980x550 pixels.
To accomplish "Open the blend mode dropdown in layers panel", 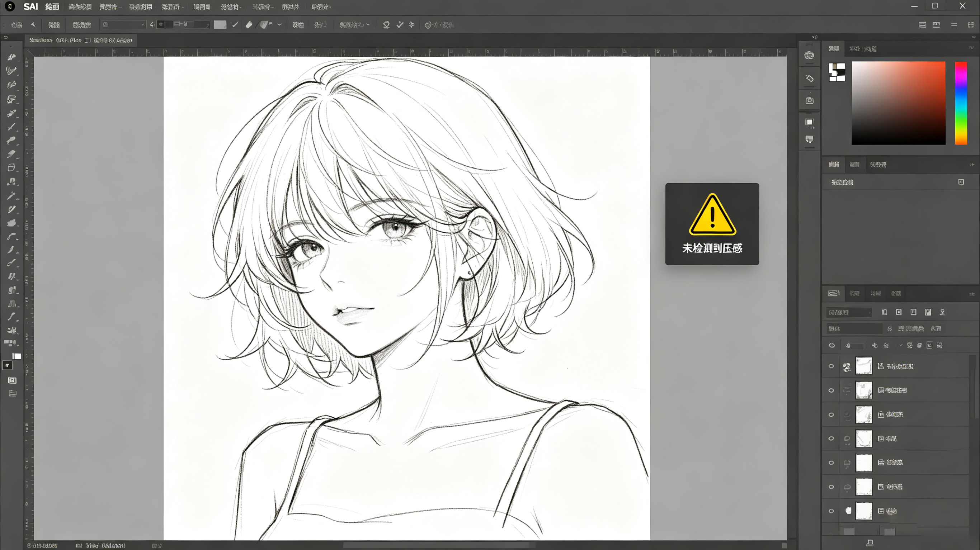I will pos(849,313).
